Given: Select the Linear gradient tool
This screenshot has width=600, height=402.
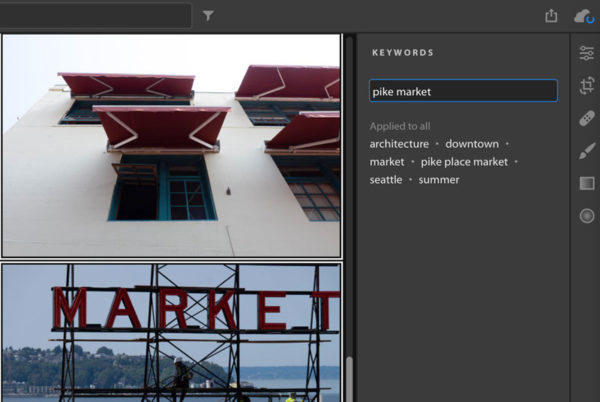Looking at the screenshot, I should tap(587, 183).
